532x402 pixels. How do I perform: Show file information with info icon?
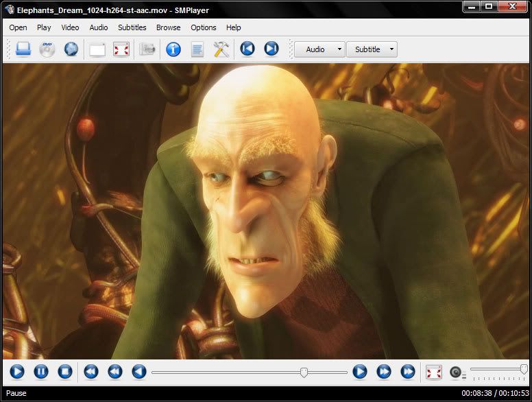click(x=173, y=49)
